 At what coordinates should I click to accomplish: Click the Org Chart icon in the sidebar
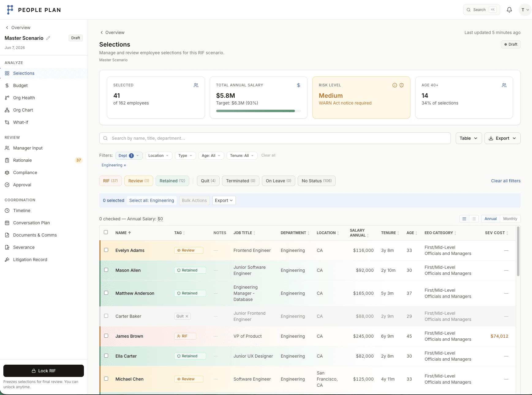7,110
